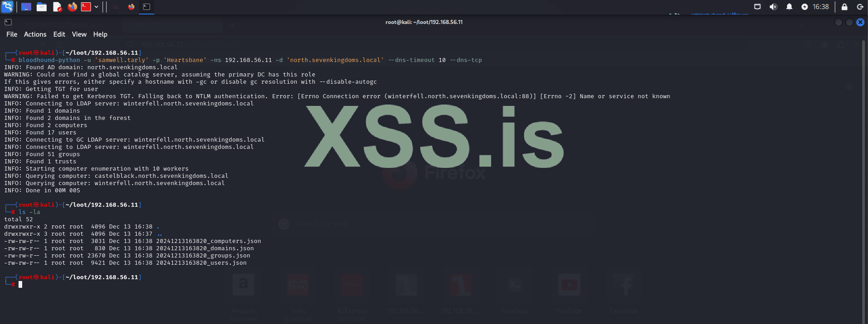Click the 'Found 1 trusts' line
The height and width of the screenshot is (324, 868).
pyautogui.click(x=40, y=162)
